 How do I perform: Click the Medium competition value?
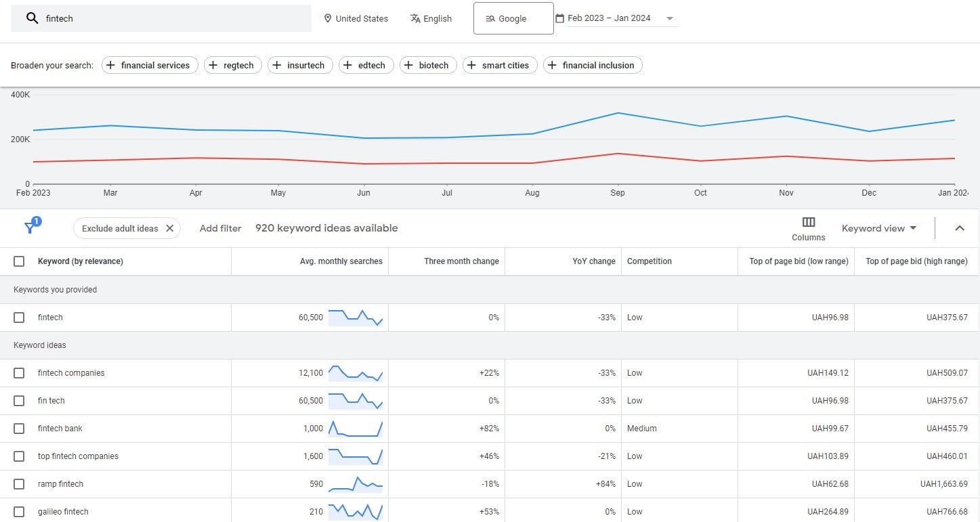tap(642, 429)
